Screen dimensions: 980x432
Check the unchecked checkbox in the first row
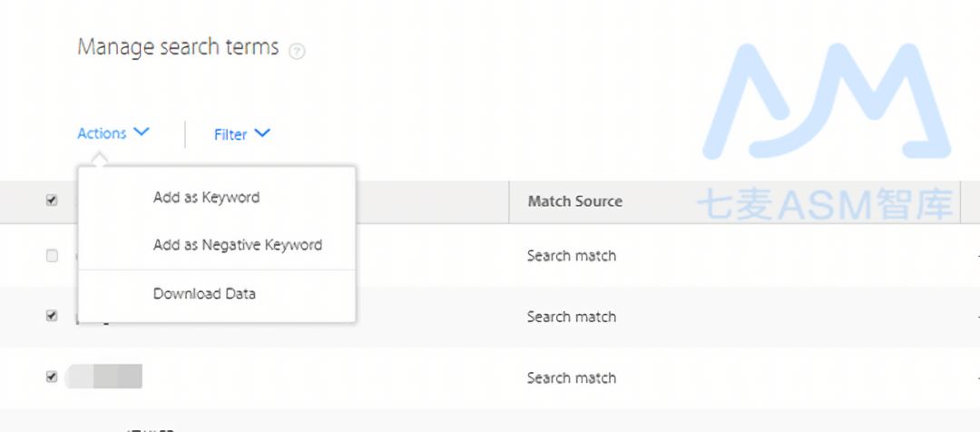pyautogui.click(x=52, y=256)
